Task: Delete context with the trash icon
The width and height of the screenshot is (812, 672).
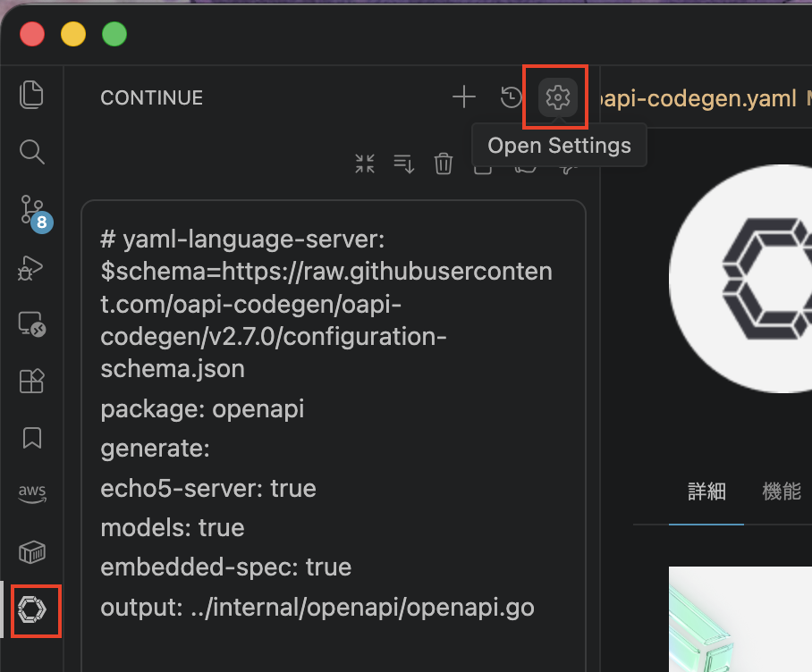Action: [444, 164]
